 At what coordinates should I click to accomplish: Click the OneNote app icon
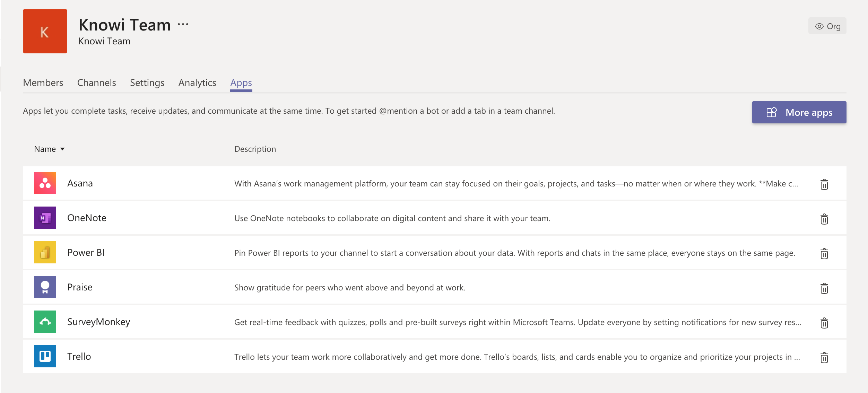(45, 218)
